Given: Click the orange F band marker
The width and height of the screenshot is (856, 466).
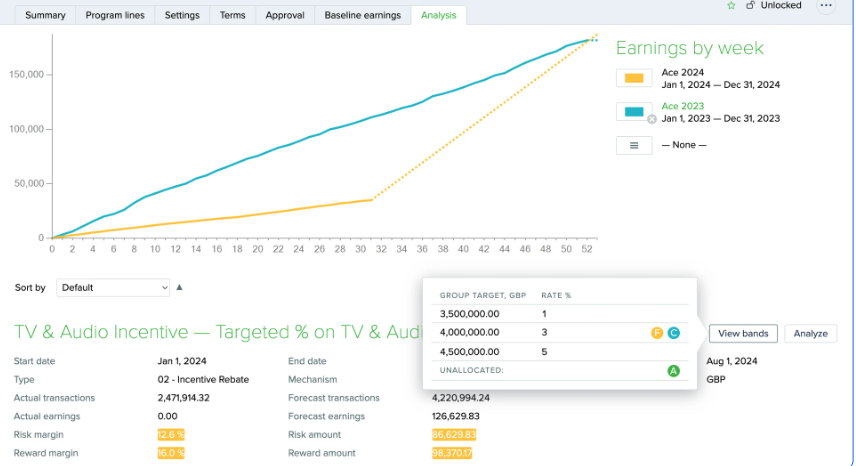Looking at the screenshot, I should [x=657, y=333].
